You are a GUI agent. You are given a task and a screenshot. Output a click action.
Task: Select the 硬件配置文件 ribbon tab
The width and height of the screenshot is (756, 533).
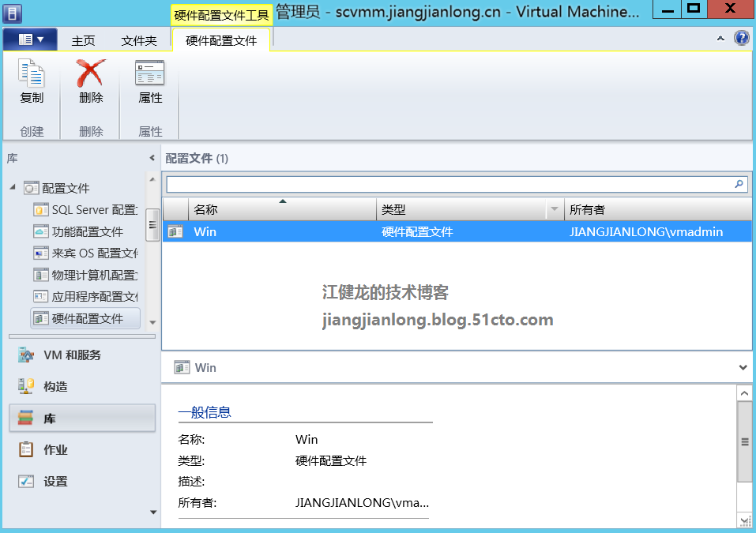tap(221, 41)
